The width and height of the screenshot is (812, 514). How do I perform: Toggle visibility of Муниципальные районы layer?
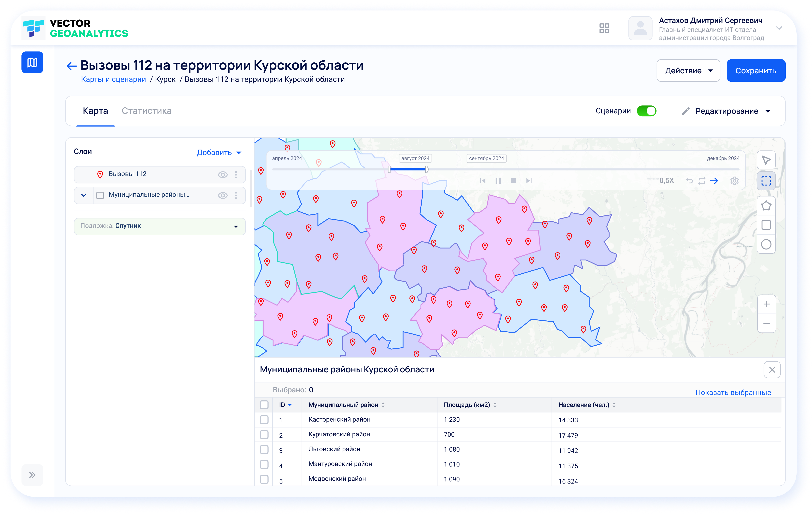point(223,195)
